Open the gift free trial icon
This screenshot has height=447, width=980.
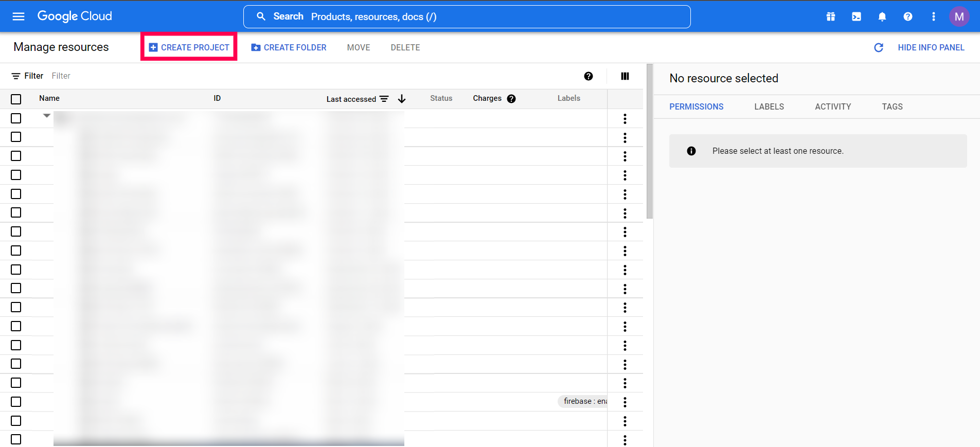(x=831, y=16)
